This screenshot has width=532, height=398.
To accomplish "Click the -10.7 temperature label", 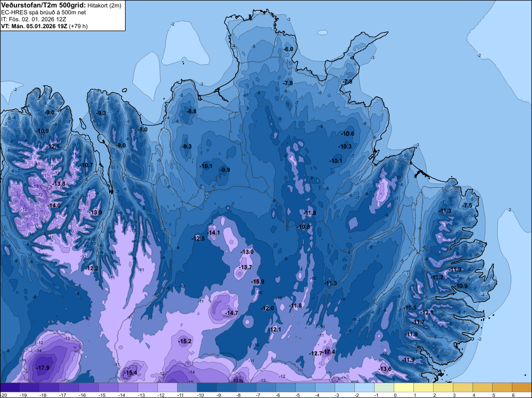I will [x=87, y=165].
